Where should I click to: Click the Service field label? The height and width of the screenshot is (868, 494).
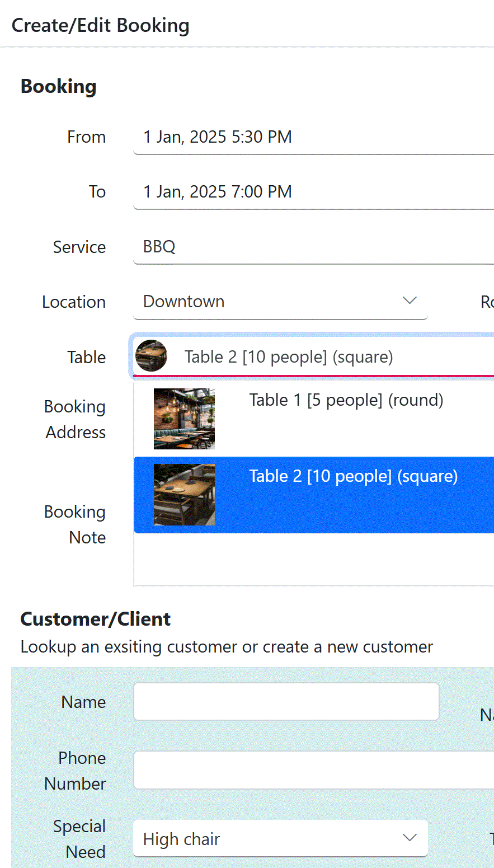coord(79,247)
